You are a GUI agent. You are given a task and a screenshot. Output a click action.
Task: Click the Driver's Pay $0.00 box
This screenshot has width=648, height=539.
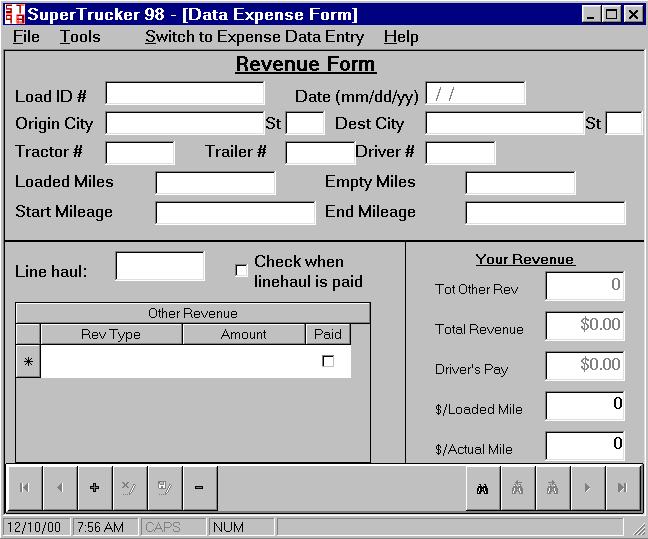click(x=585, y=365)
